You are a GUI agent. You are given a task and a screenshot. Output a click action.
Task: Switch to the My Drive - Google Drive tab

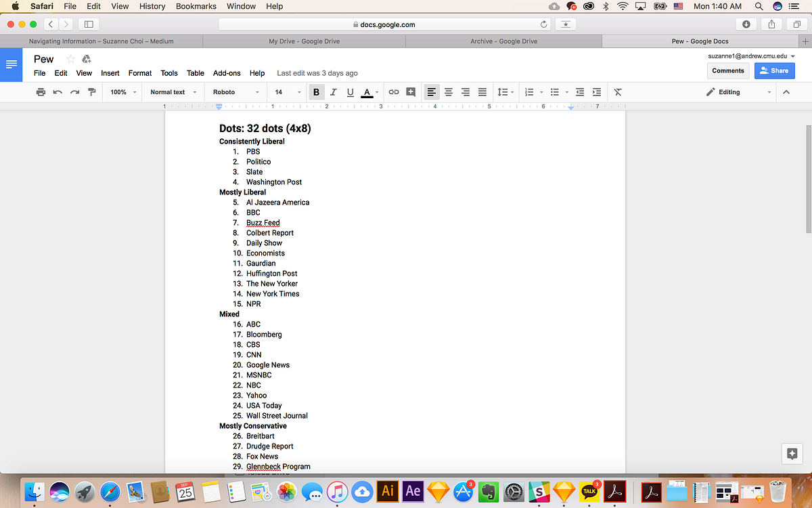(304, 41)
